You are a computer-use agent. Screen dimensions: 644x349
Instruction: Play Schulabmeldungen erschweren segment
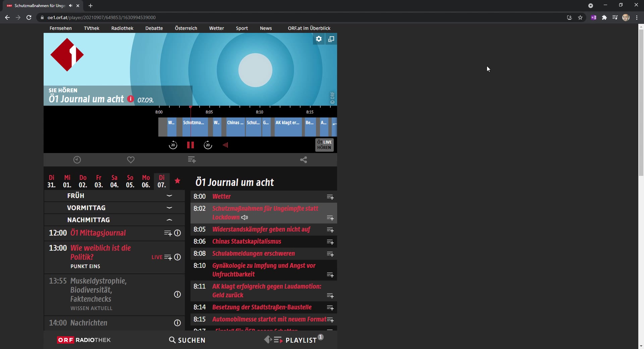pos(254,253)
